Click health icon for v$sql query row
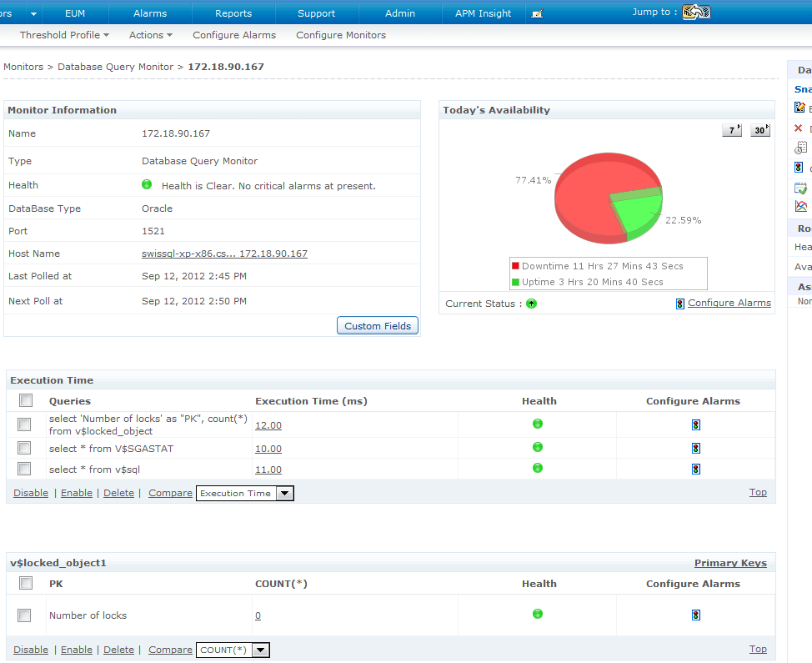Viewport: 812px width, 663px height. tap(538, 468)
